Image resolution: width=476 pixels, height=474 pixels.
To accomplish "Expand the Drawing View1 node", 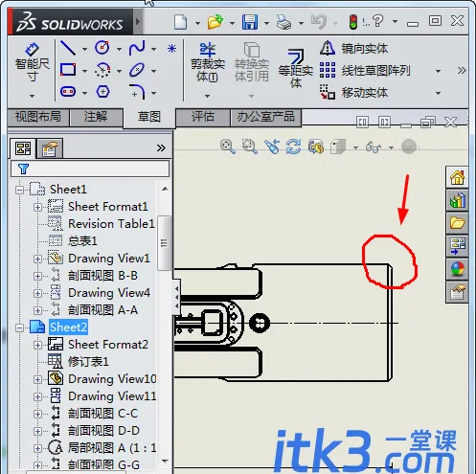I will 37,259.
